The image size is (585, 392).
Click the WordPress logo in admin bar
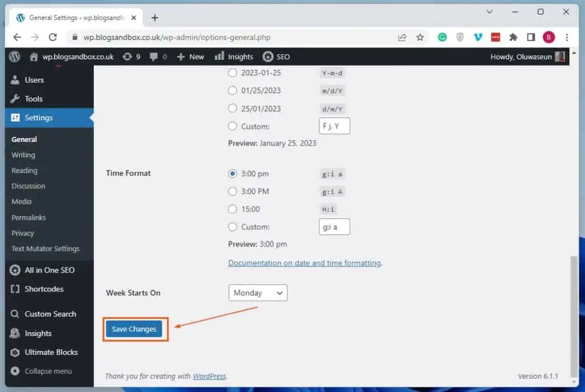coord(15,56)
